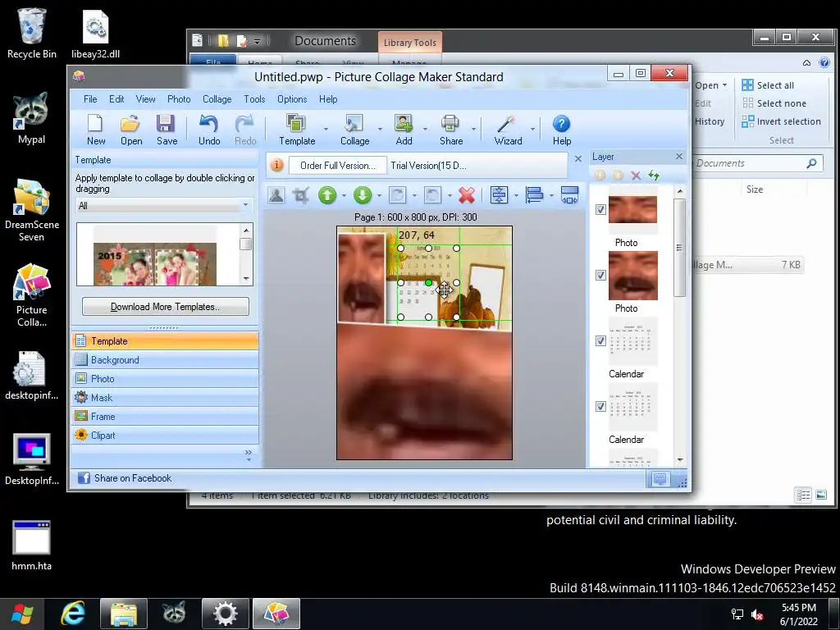Click the monitor icon in the status bar
840x630 pixels.
point(660,478)
